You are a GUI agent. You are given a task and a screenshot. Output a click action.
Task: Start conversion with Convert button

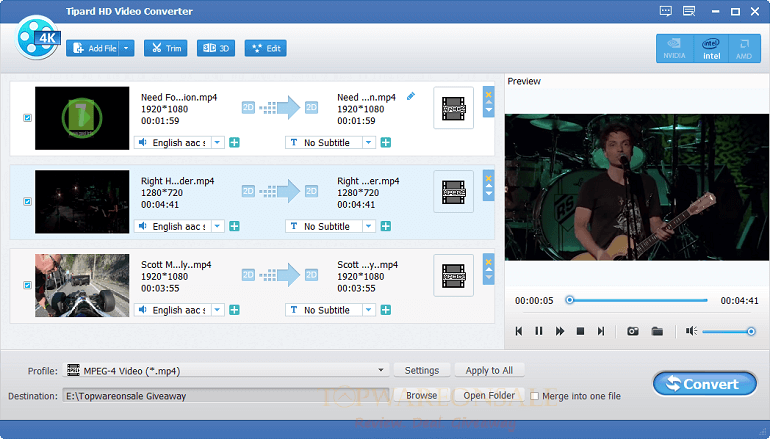[705, 384]
